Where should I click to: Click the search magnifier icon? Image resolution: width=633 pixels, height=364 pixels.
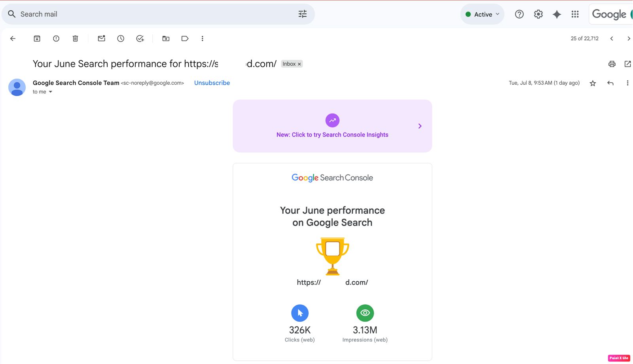[x=12, y=14]
